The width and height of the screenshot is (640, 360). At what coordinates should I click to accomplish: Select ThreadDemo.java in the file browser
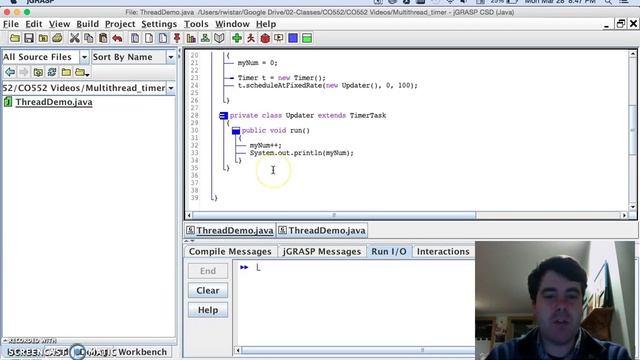54,102
